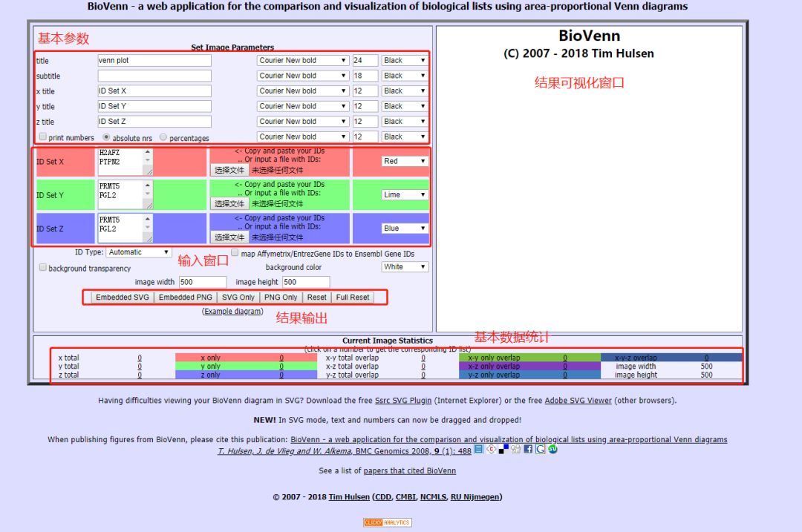The height and width of the screenshot is (532, 802).
Task: Open the RU Nijmegen footer link
Action: 475,496
